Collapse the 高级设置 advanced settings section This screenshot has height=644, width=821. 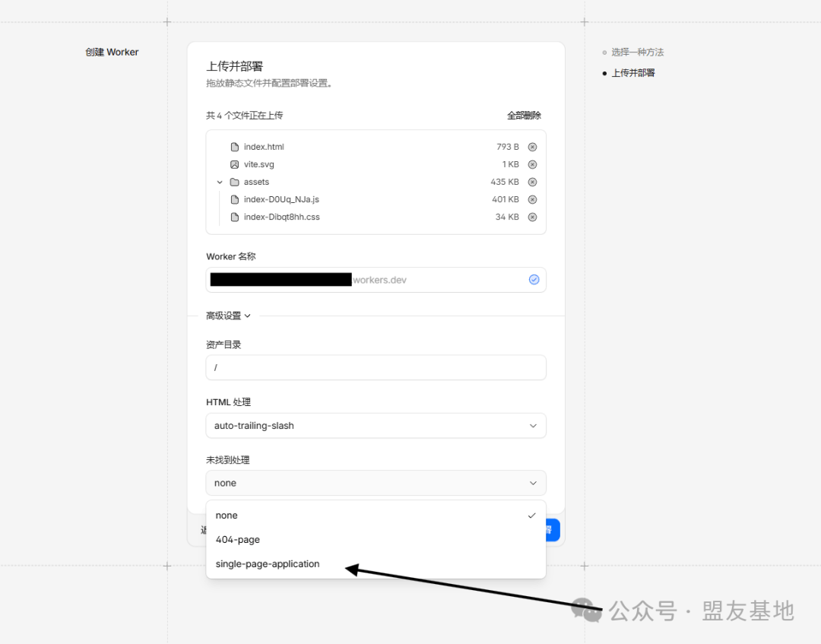coord(227,316)
